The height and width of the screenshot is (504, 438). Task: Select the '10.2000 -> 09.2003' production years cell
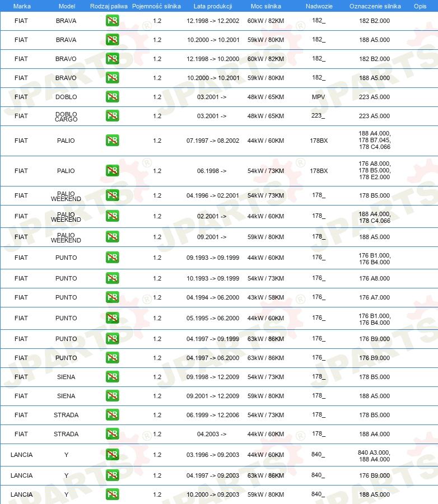point(213,494)
